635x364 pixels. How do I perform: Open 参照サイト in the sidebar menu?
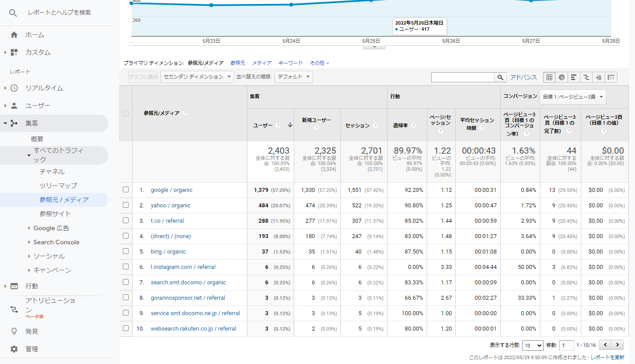55,214
